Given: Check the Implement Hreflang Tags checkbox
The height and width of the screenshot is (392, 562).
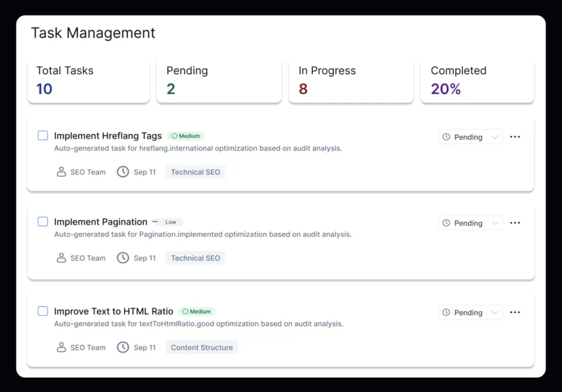Looking at the screenshot, I should 43,135.
